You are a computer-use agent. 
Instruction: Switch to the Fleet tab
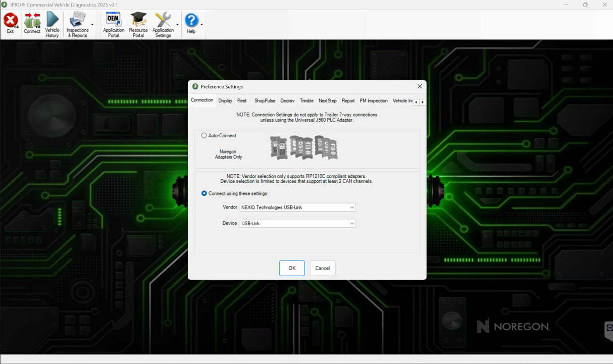[242, 100]
